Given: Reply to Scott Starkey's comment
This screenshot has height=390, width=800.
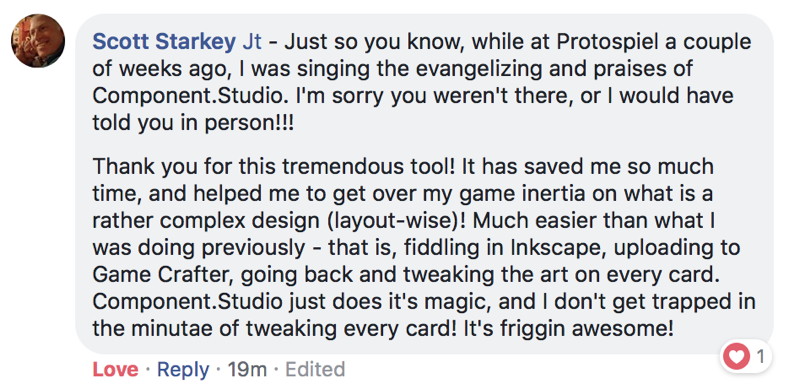Looking at the screenshot, I should point(183,369).
